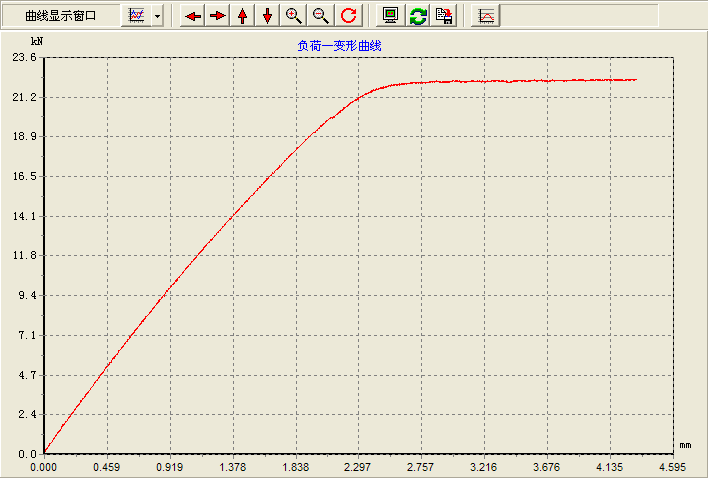Click the green refresh arrows icon
Image resolution: width=708 pixels, height=478 pixels.
(418, 16)
